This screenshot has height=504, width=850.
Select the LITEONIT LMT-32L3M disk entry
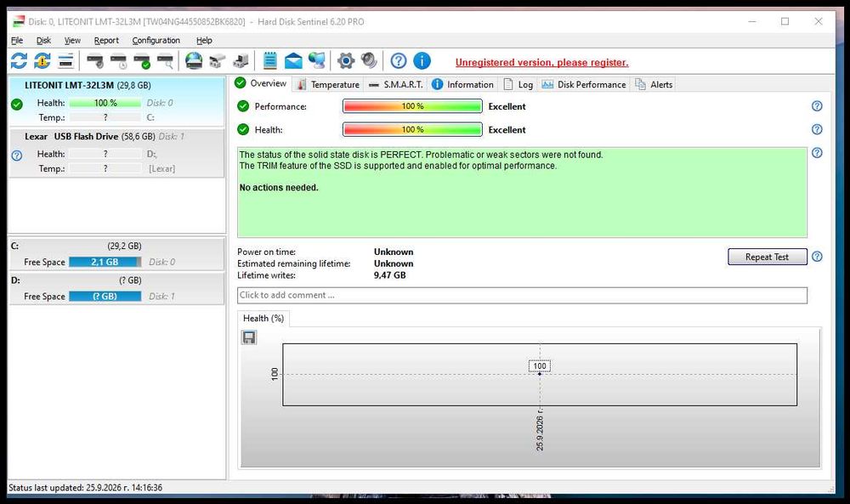116,101
